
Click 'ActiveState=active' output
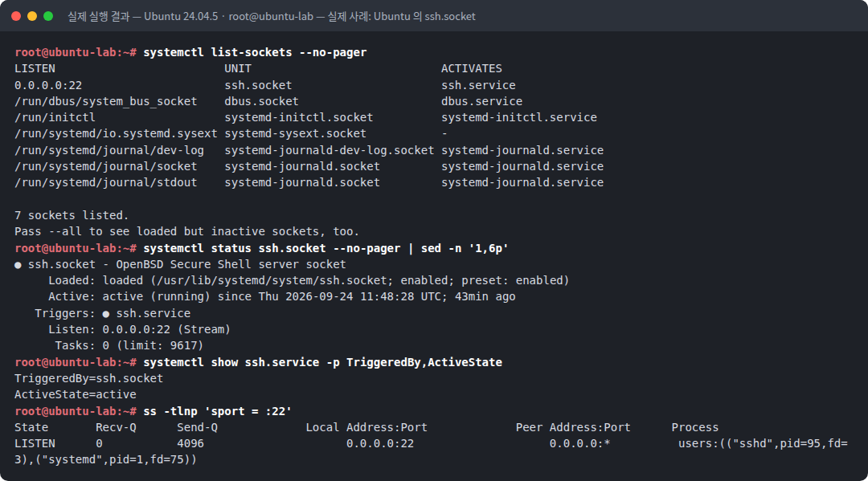point(76,394)
